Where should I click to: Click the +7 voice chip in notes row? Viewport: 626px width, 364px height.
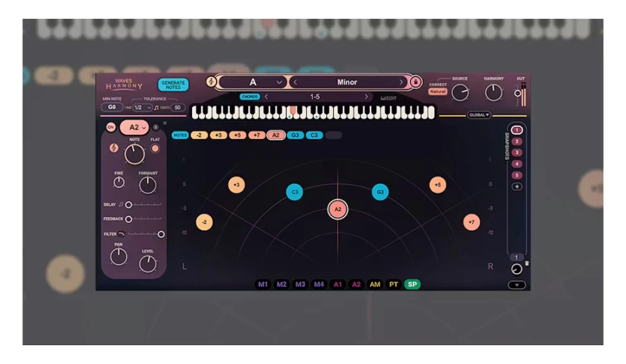pyautogui.click(x=256, y=135)
